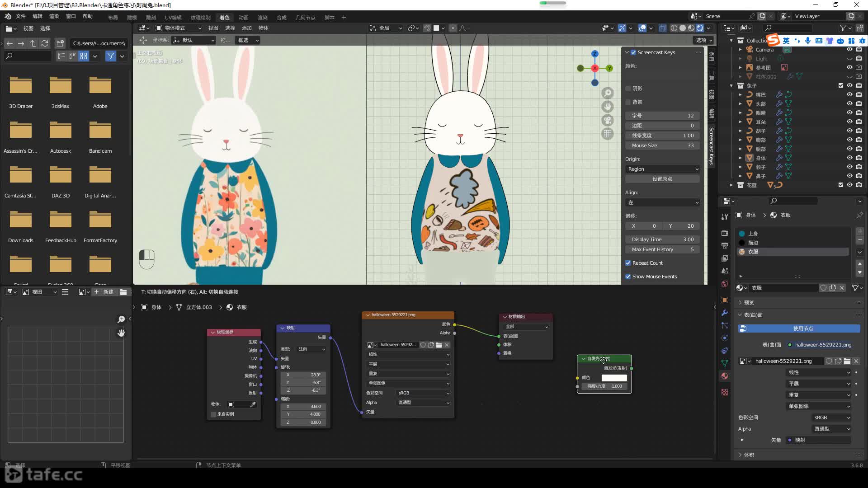Open the Tool properties tab

click(x=725, y=216)
